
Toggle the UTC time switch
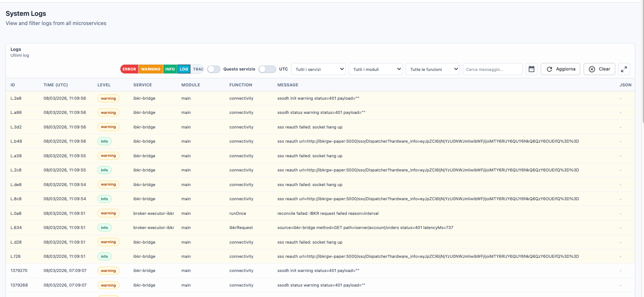(x=267, y=69)
